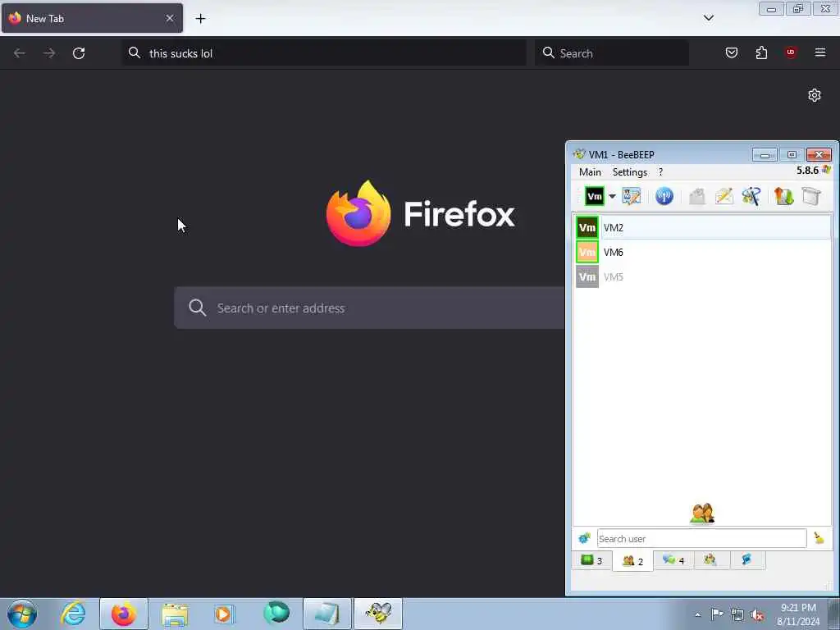Switch to the blue saved-chats tab icon
The width and height of the screenshot is (840, 630).
pos(746,559)
